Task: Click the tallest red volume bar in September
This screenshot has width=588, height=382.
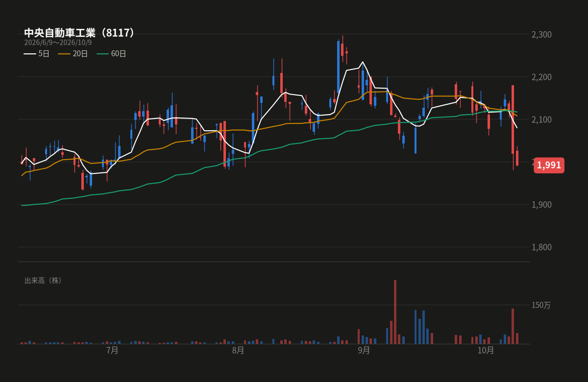Action: click(395, 312)
